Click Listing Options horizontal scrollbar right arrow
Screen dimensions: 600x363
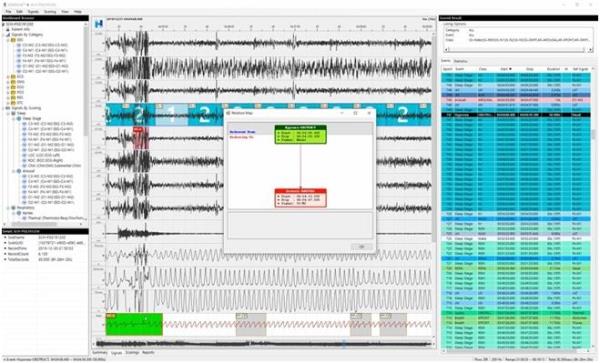pyautogui.click(x=589, y=50)
